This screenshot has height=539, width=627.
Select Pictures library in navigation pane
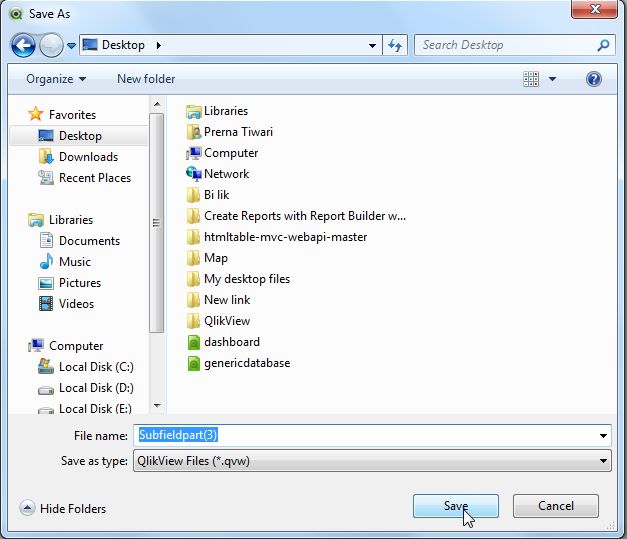[x=70, y=283]
